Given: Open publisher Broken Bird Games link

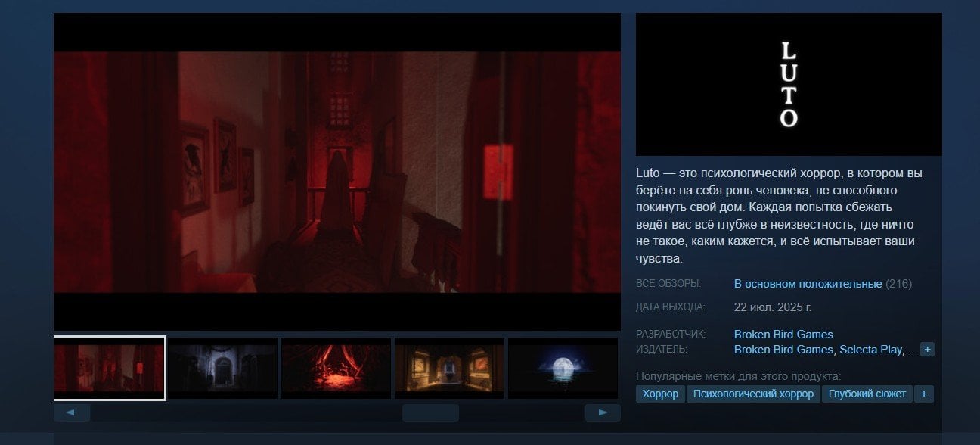Looking at the screenshot, I should tap(783, 350).
